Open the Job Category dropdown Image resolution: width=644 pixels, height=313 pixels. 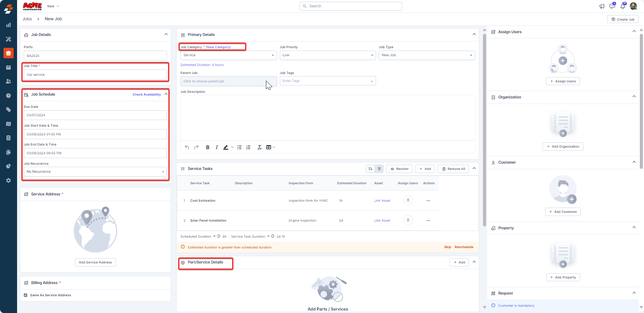(228, 55)
